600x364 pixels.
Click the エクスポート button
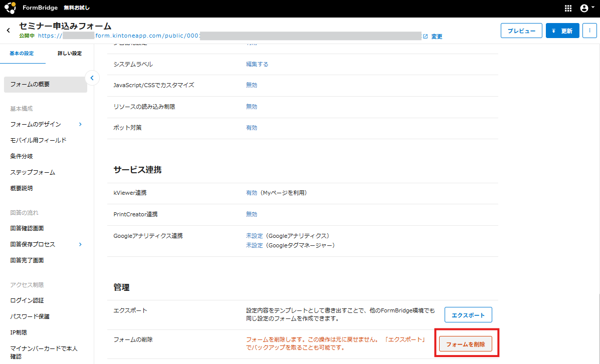(x=468, y=315)
